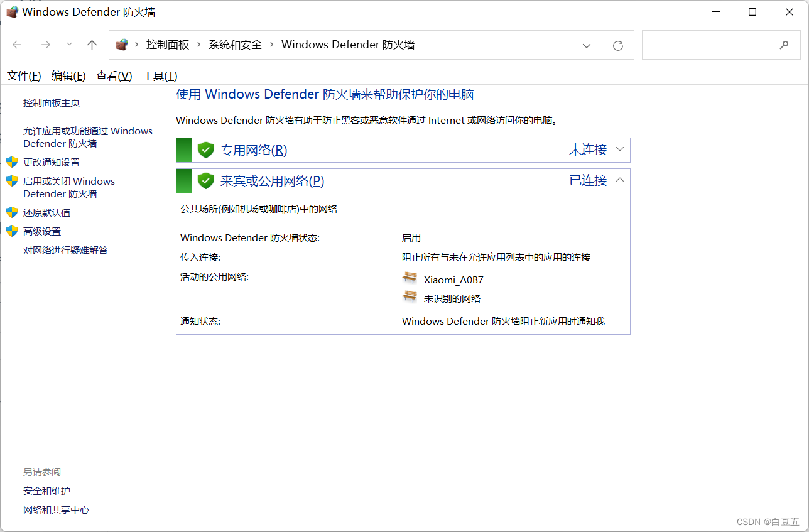
Task: Maximize the Windows Defender 防火墙 window
Action: (x=752, y=12)
